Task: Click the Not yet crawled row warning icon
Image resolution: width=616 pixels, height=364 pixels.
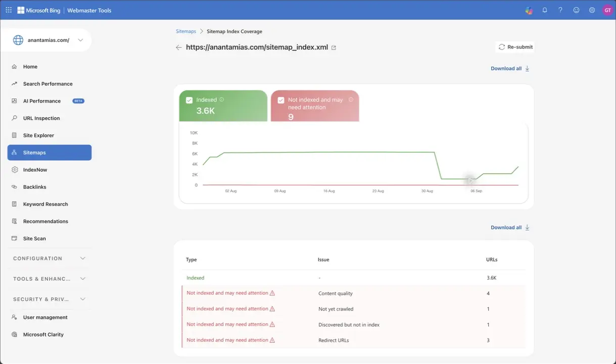Action: click(272, 308)
